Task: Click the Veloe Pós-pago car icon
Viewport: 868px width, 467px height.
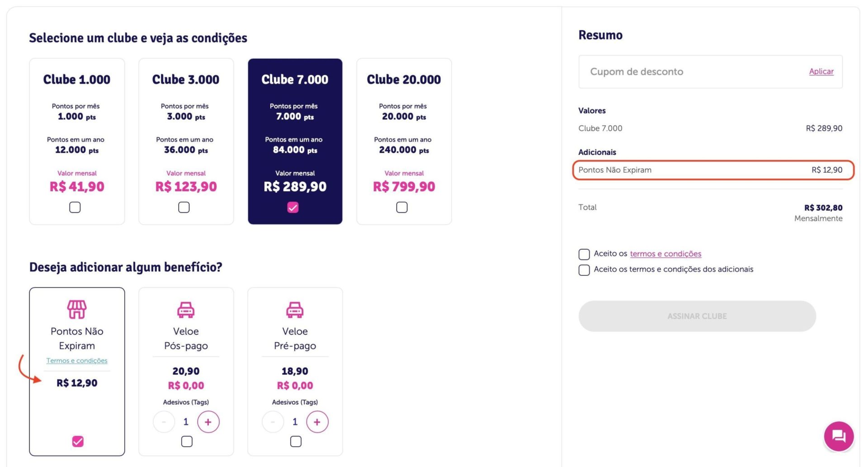Action: point(186,310)
